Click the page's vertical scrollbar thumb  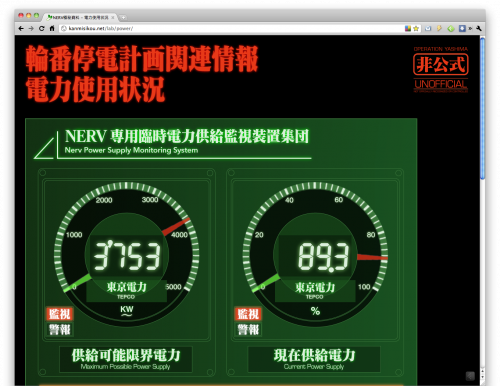click(482, 108)
